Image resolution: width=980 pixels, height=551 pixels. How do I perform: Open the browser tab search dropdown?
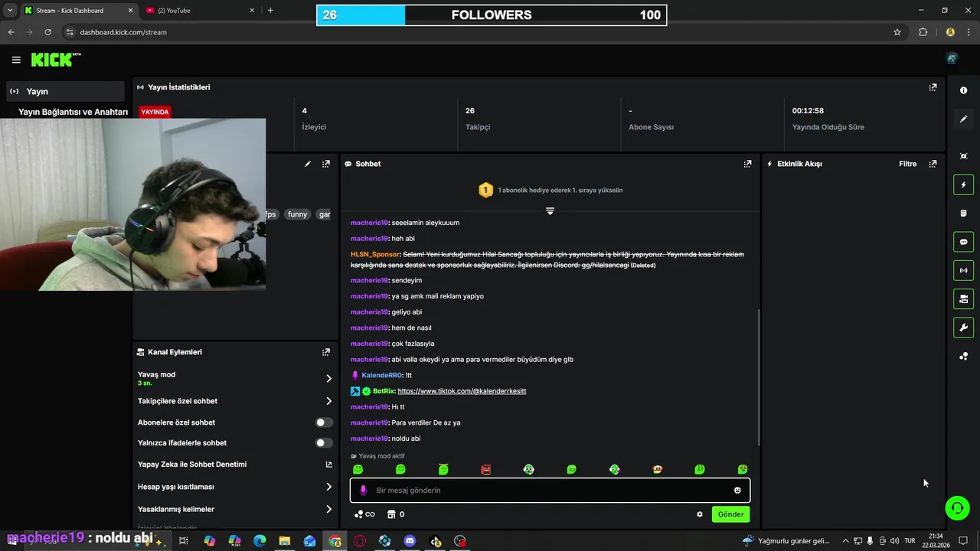[x=10, y=11]
